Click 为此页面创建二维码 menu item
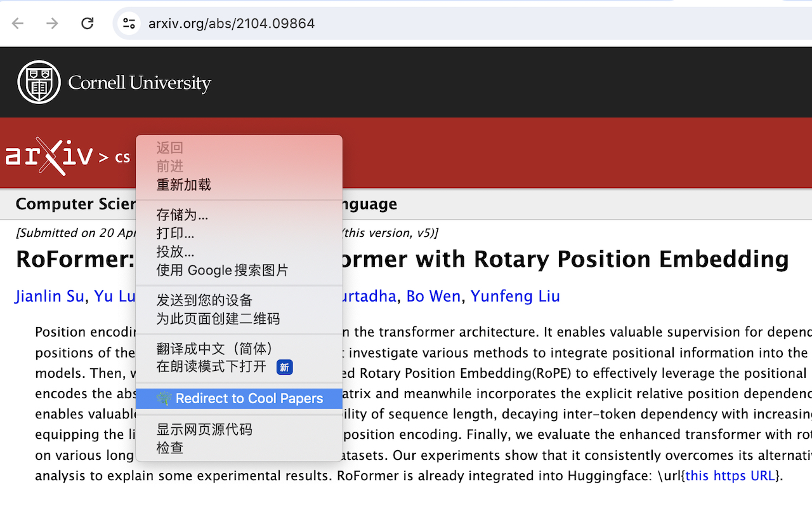This screenshot has height=508, width=812. [218, 319]
